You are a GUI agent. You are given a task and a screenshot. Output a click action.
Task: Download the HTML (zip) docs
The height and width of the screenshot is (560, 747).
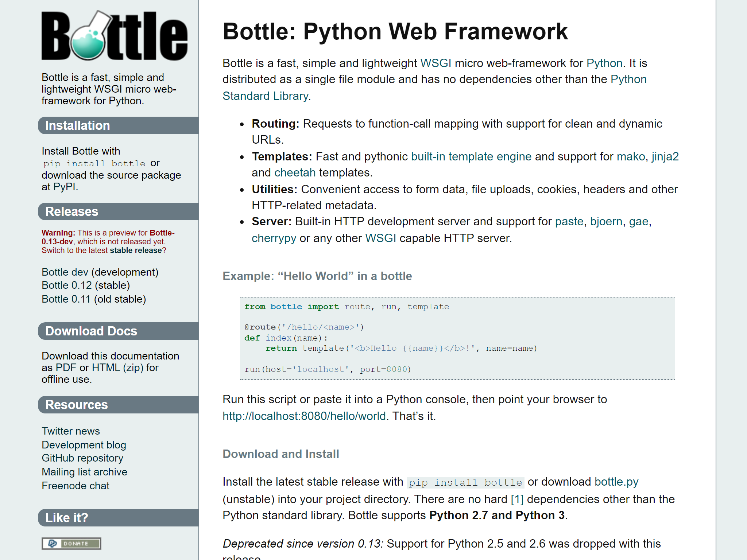point(117,368)
